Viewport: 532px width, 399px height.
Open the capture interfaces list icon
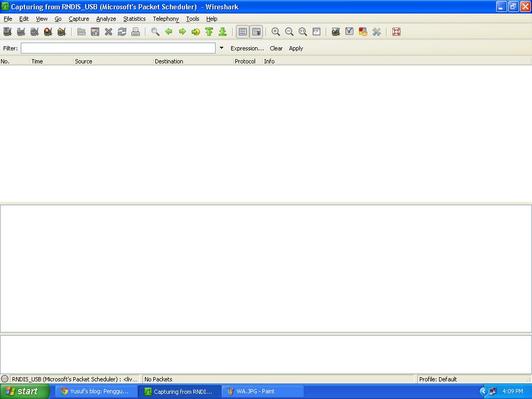[7, 32]
